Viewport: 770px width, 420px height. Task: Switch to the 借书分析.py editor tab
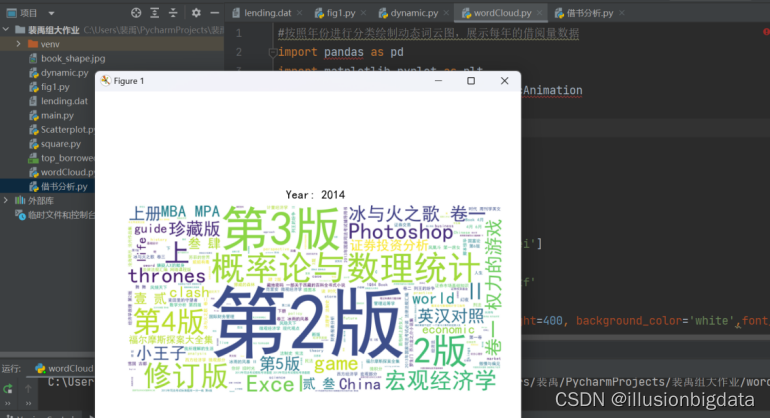[x=590, y=13]
